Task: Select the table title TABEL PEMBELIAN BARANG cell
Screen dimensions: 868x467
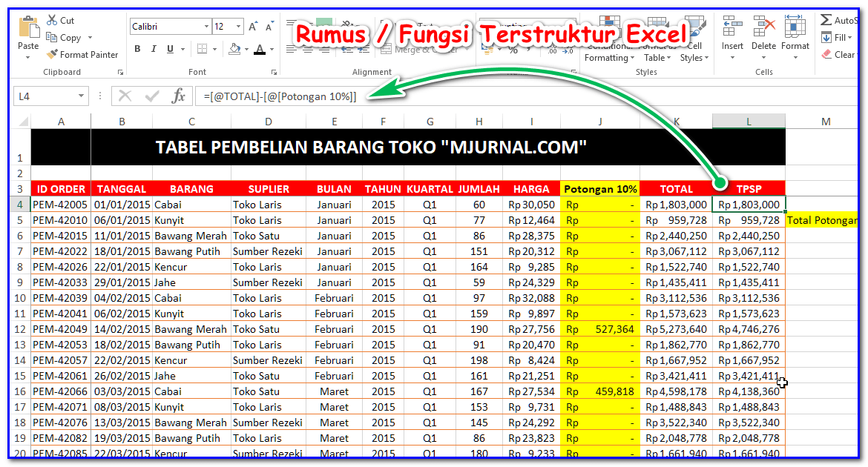Action: tap(370, 148)
